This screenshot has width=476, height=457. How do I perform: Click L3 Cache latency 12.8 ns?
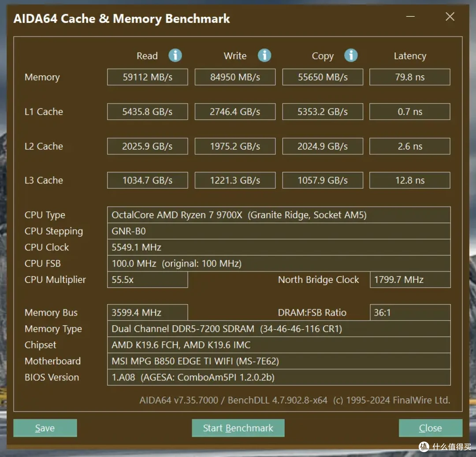410,180
